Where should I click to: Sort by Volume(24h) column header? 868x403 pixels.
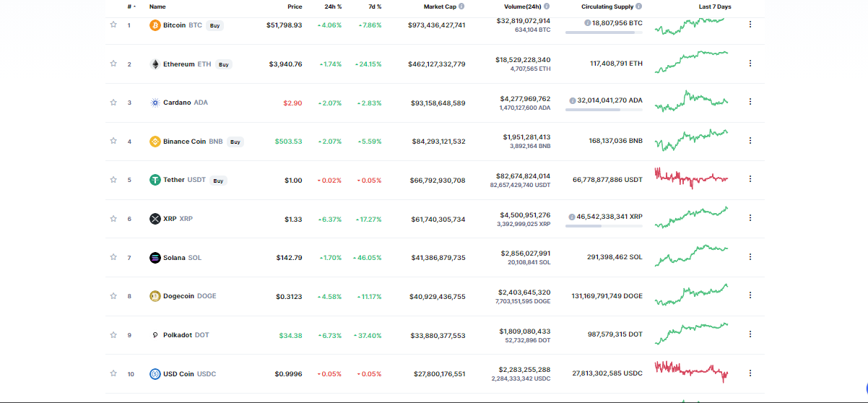(522, 6)
